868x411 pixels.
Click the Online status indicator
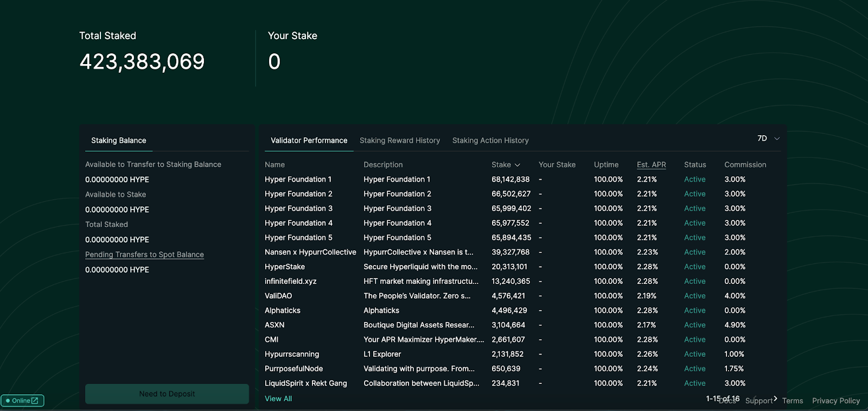22,401
